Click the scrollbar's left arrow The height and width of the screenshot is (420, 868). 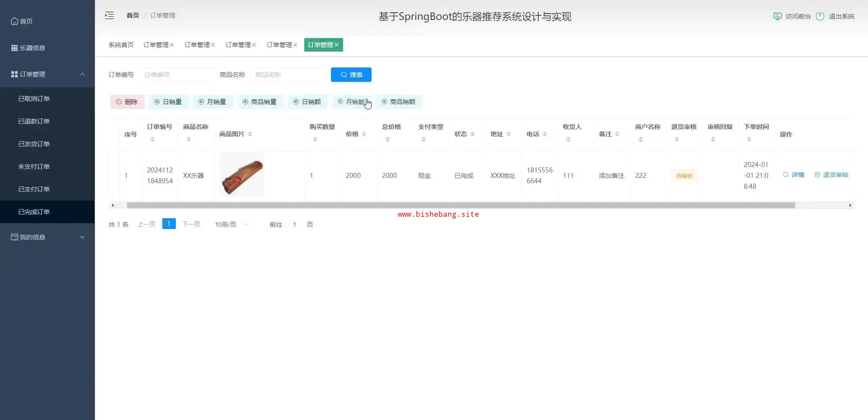click(113, 205)
